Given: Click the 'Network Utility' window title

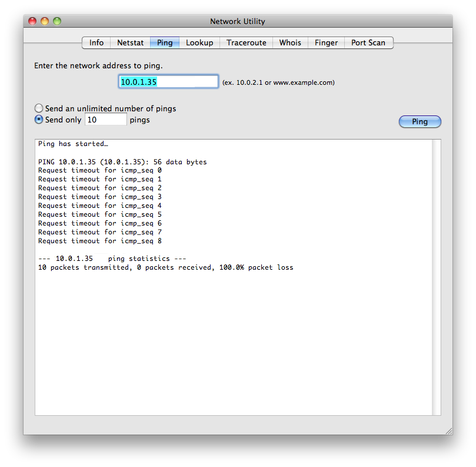Looking at the screenshot, I should [x=238, y=21].
